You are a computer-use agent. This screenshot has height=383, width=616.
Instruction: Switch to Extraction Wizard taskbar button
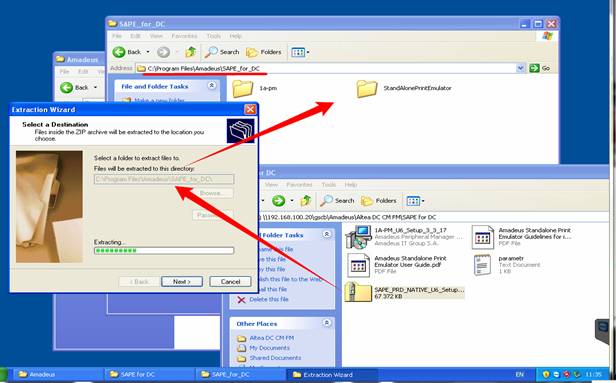[332, 374]
